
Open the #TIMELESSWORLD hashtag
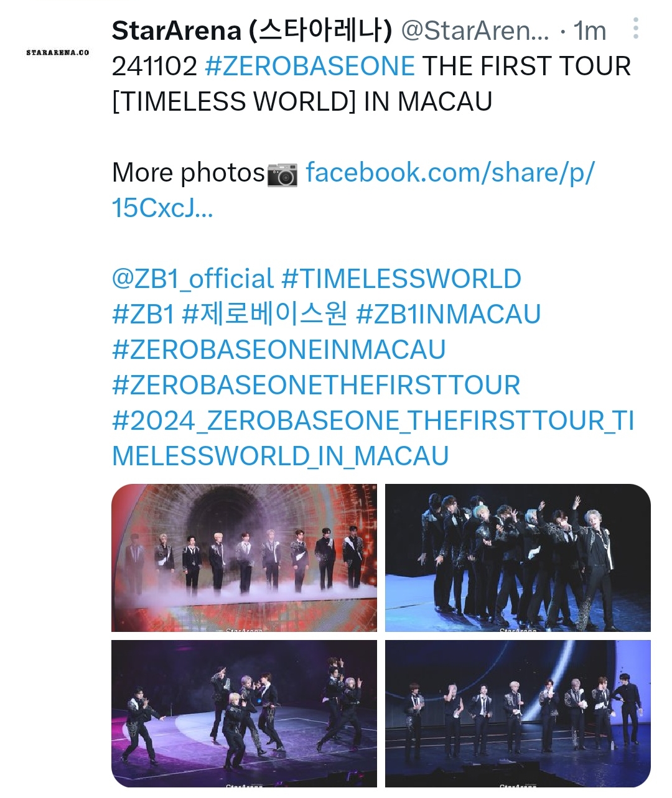(401, 279)
